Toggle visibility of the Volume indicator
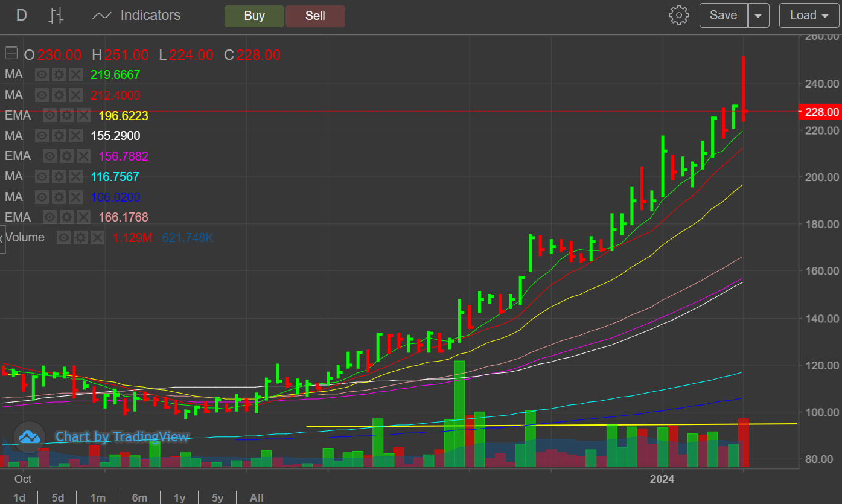The width and height of the screenshot is (842, 504). pos(63,237)
